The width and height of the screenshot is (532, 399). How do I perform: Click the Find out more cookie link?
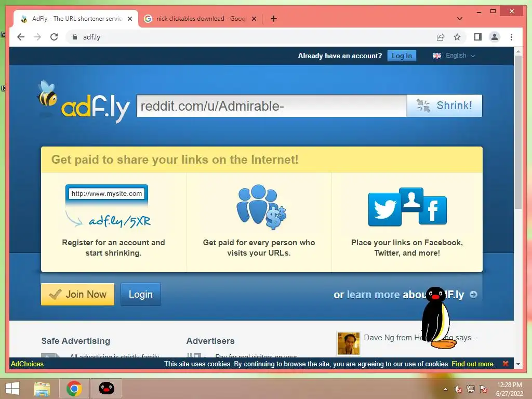tap(473, 364)
